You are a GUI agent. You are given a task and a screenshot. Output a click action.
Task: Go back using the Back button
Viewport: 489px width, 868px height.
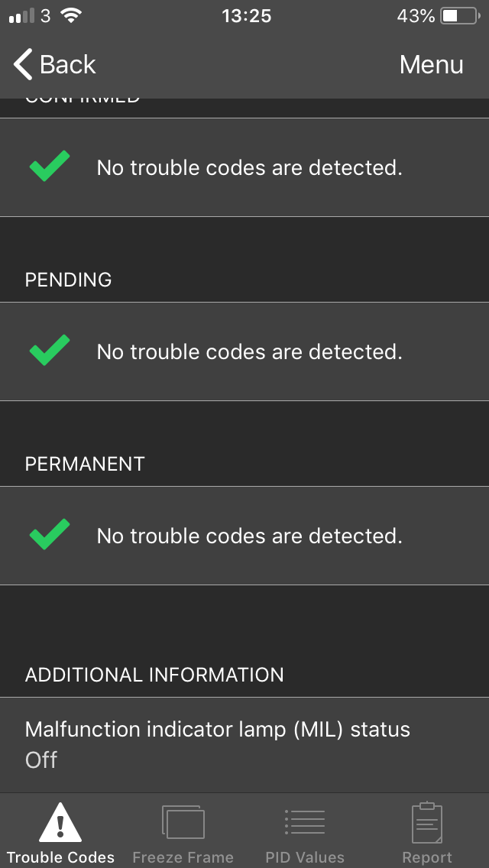54,64
